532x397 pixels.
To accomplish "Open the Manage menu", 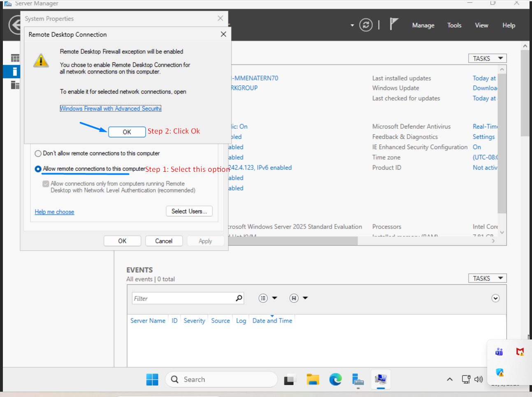I will [x=423, y=25].
